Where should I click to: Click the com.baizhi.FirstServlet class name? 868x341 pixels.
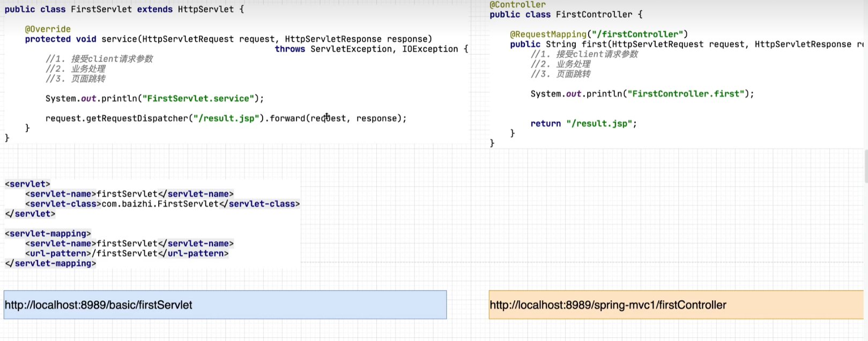(160, 204)
